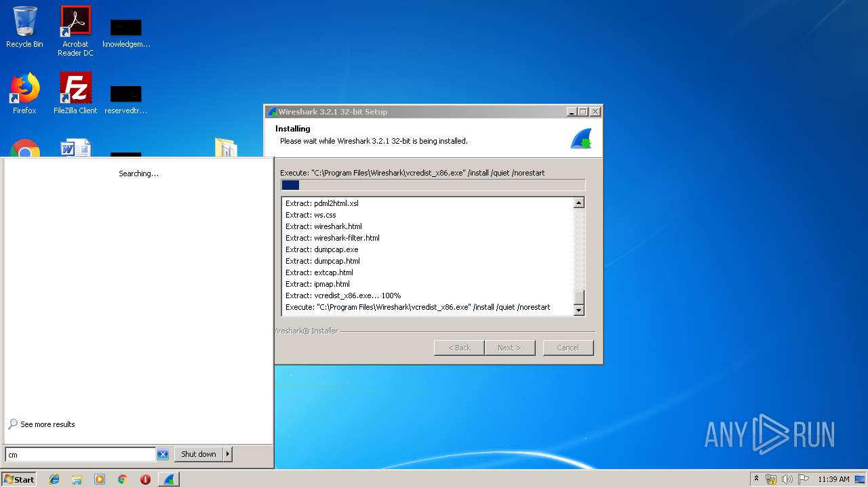Click log line Extract: ipmap.html
The width and height of the screenshot is (868, 488).
317,284
